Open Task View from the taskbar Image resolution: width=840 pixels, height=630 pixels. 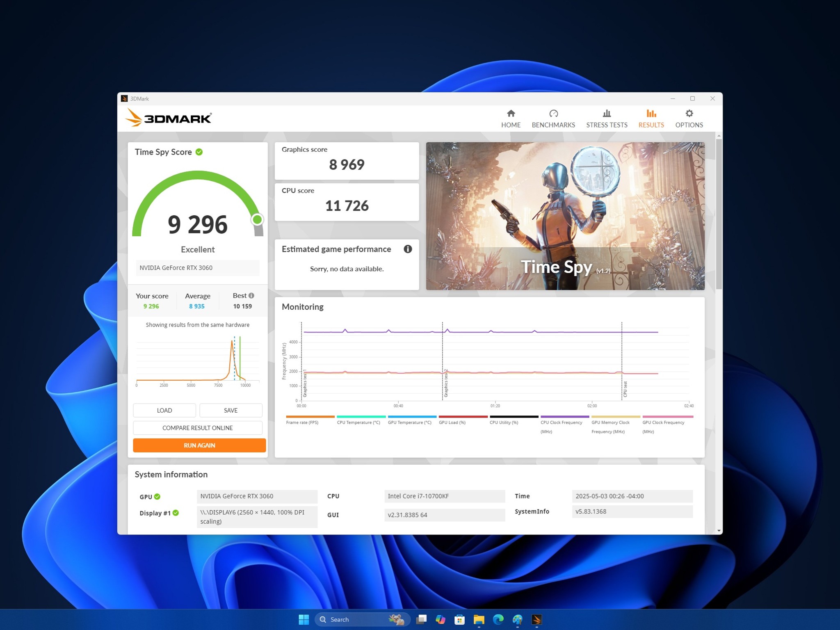point(421,619)
